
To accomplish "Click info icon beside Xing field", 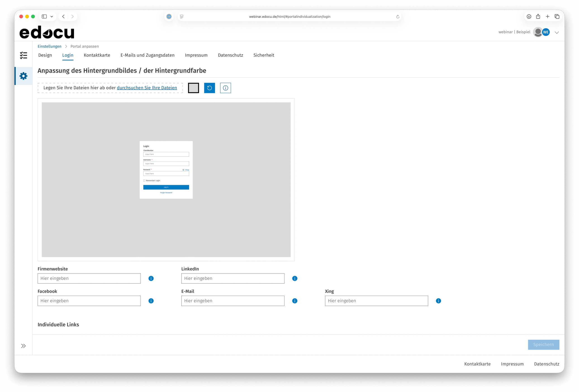I will point(438,301).
